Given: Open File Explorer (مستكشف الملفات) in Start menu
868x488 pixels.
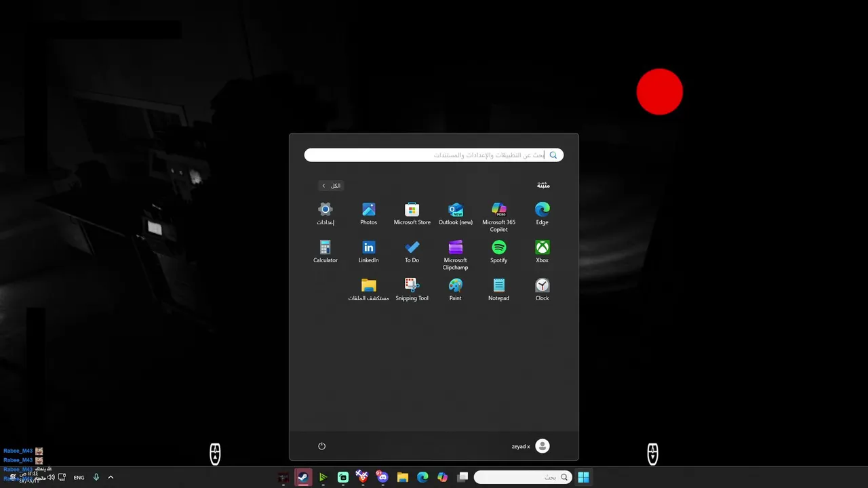Looking at the screenshot, I should pos(369,289).
